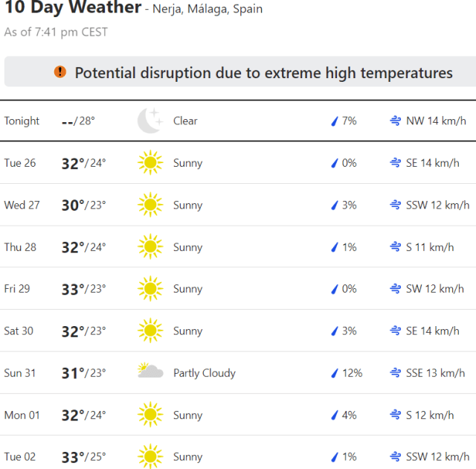
Task: Click the sun icon for Fri 29
Action: click(149, 289)
